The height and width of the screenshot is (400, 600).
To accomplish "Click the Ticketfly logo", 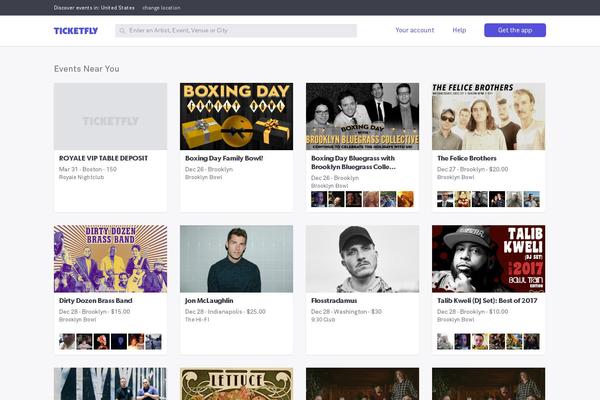I will (76, 31).
